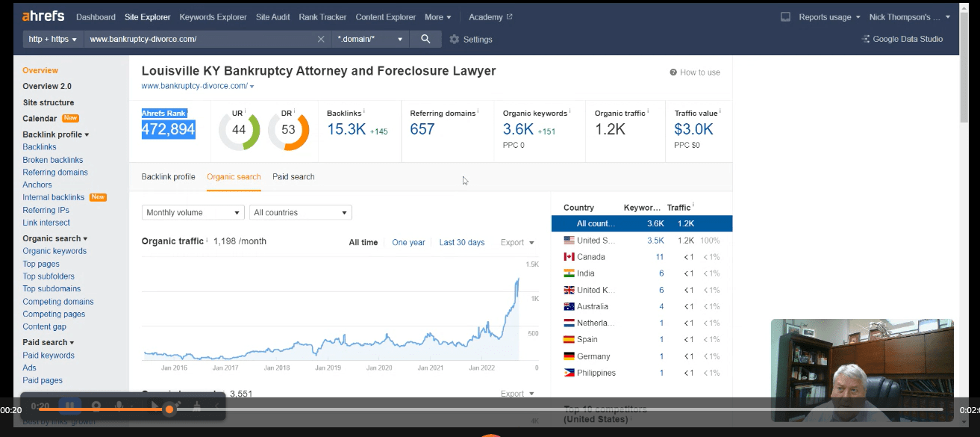The width and height of the screenshot is (980, 437).
Task: Click the microphone icon in recorder toolbar
Action: coord(118,407)
